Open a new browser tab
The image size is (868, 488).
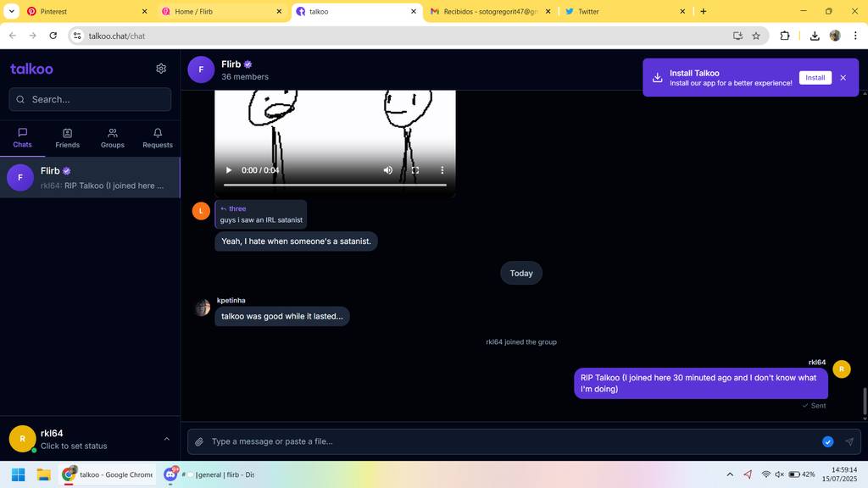point(703,11)
